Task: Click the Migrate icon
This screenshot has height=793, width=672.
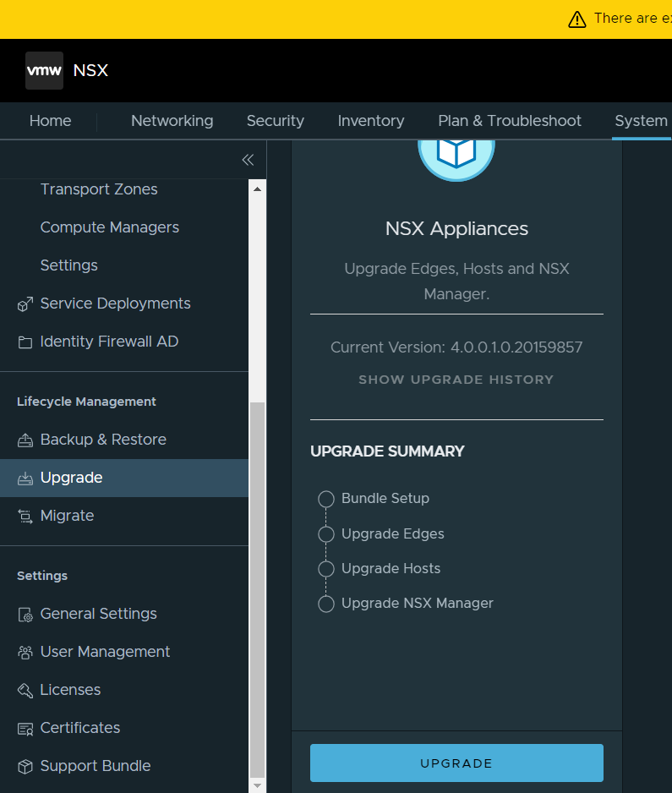Action: (x=25, y=517)
